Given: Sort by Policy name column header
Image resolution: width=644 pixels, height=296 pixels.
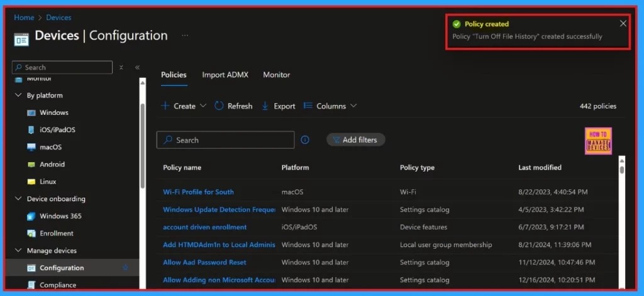Looking at the screenshot, I should [182, 168].
